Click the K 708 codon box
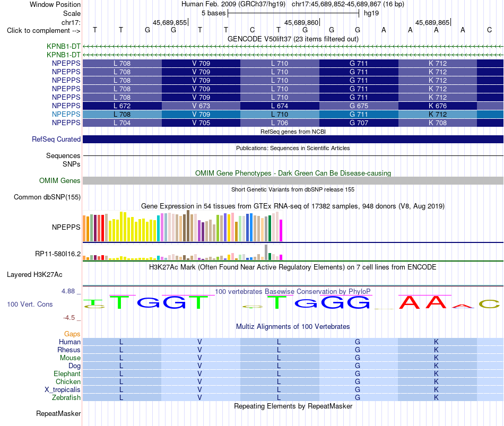Screen dimensions: 504x426 pyautogui.click(x=438, y=123)
